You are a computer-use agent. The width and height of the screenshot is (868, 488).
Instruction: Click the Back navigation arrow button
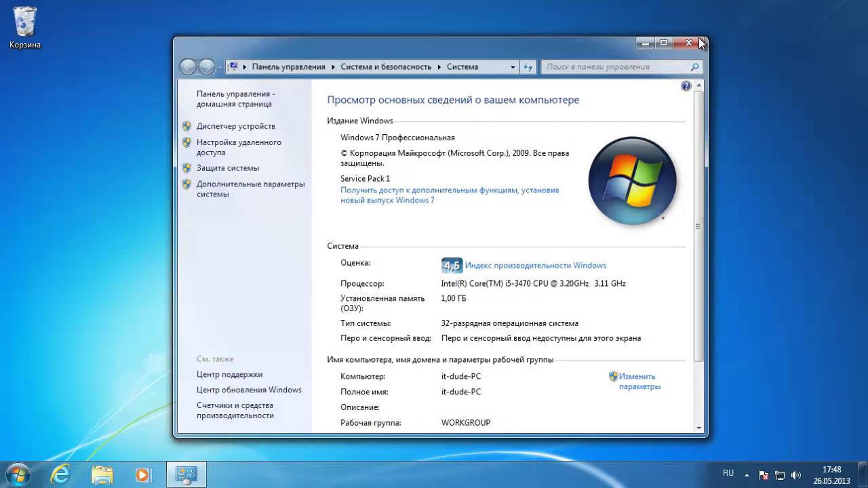tap(188, 66)
